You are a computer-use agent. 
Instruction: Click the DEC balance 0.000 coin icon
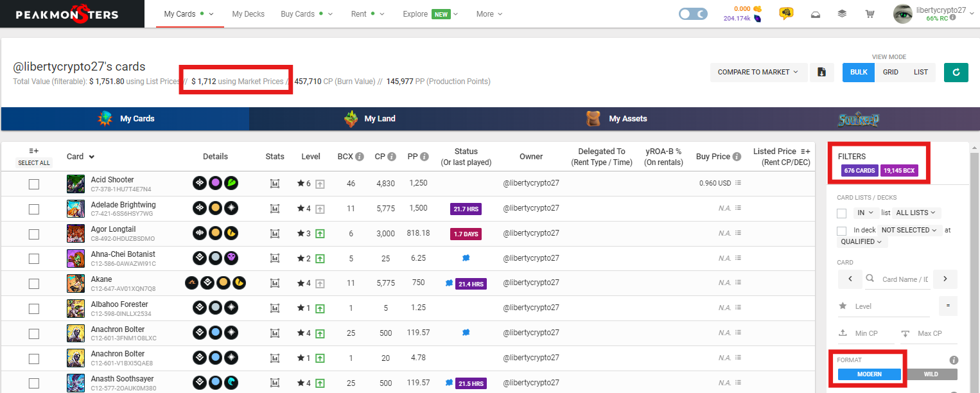pyautogui.click(x=757, y=9)
